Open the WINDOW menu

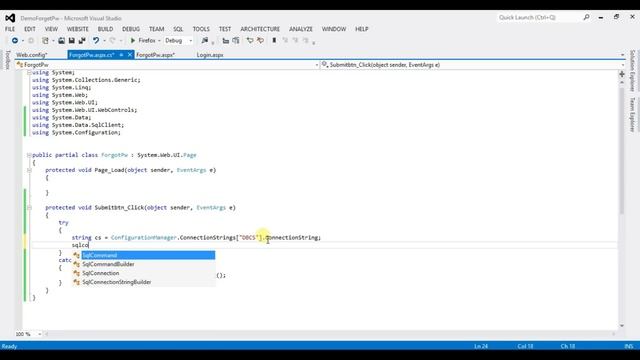(334, 29)
